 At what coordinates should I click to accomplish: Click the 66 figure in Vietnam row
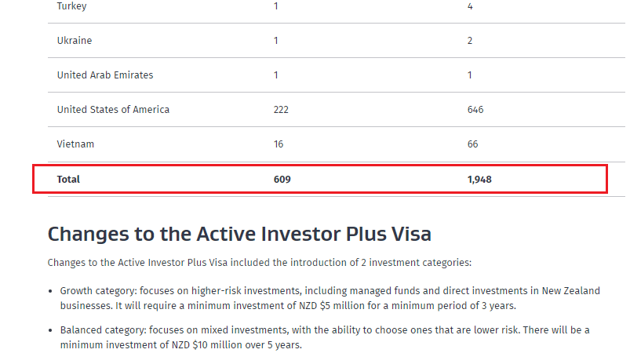(x=472, y=144)
